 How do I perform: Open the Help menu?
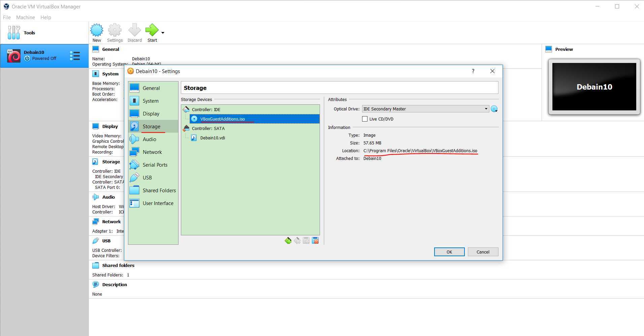(46, 17)
